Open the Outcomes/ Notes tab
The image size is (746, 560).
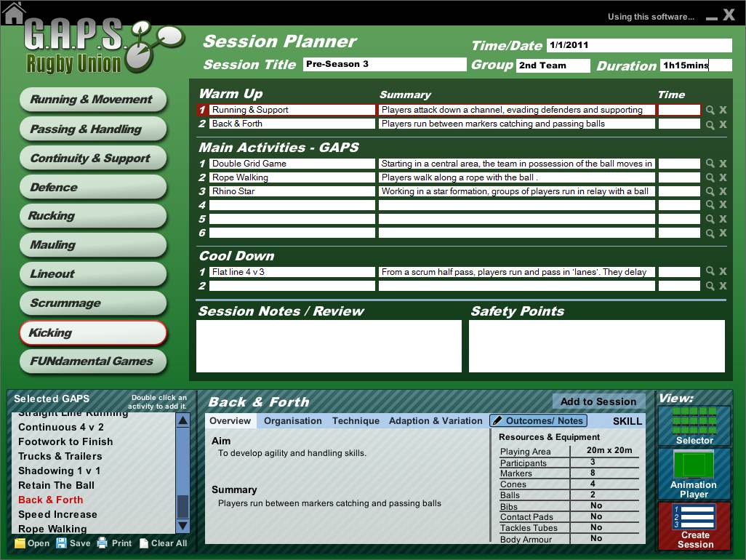click(x=538, y=420)
